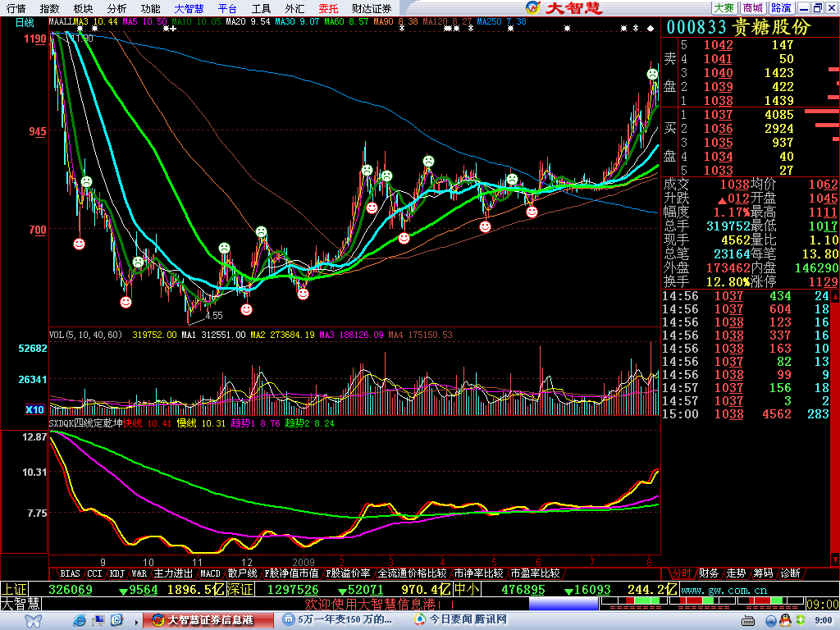Open the 指数 menu
Image resolution: width=840 pixels, height=630 pixels.
point(50,8)
